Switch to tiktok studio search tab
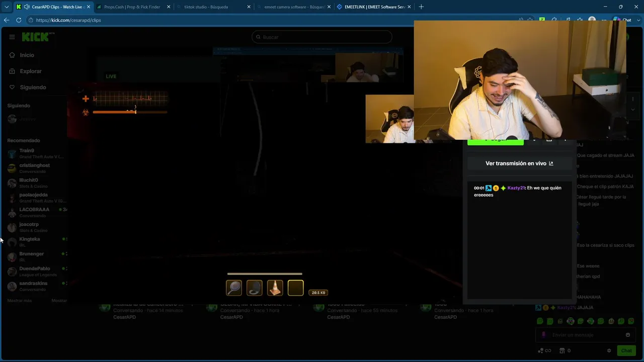This screenshot has width=644, height=362. (213, 7)
